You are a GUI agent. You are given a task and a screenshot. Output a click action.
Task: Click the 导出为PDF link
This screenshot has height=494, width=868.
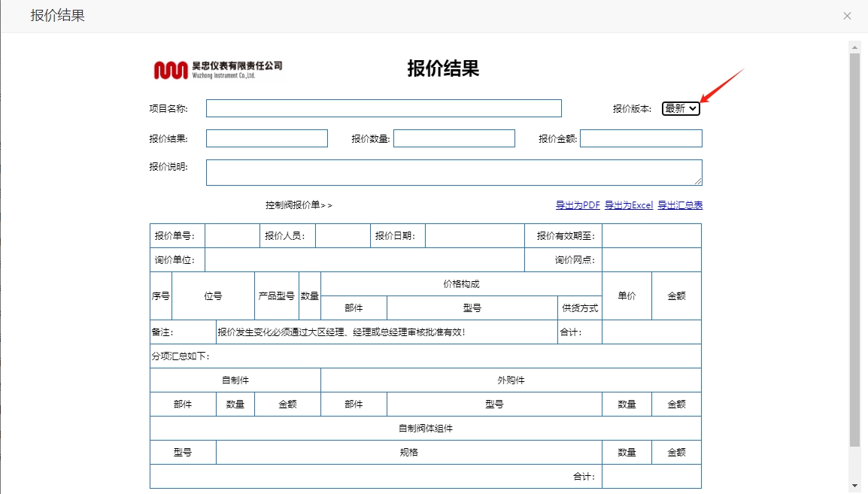[x=578, y=205]
